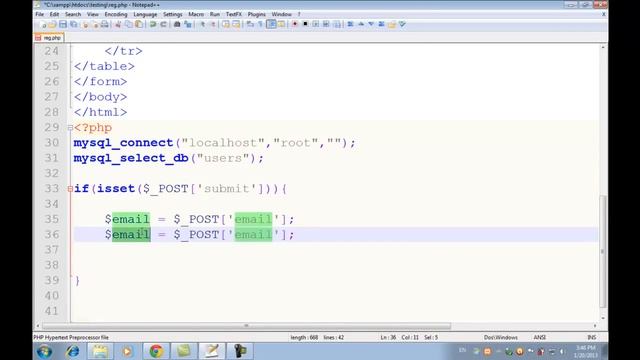Click the Close All toolbar icon
Screen dimensions: 640x360
pyautogui.click(x=95, y=24)
